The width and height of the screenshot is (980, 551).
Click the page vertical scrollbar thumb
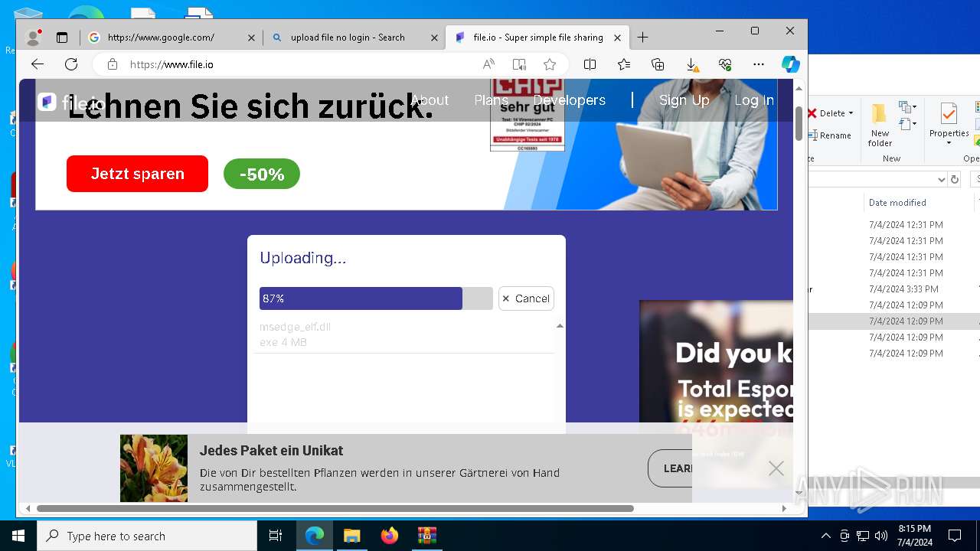[x=799, y=122]
